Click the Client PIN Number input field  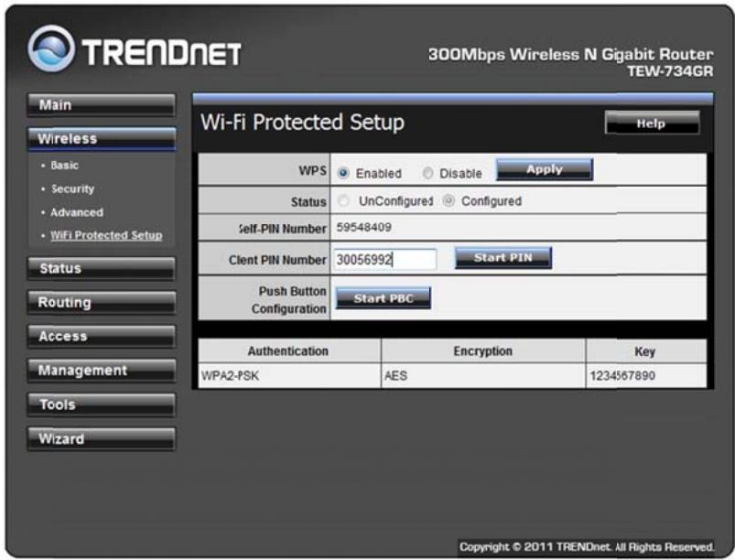click(384, 259)
